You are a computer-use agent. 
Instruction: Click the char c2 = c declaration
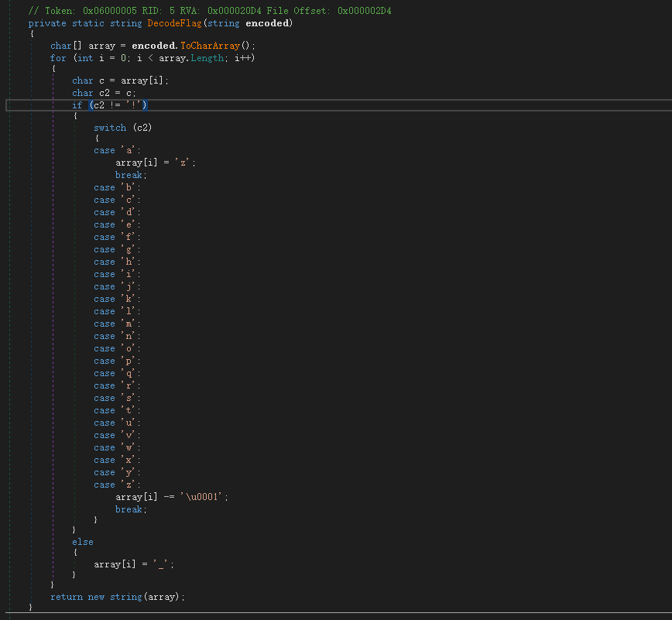coord(104,93)
